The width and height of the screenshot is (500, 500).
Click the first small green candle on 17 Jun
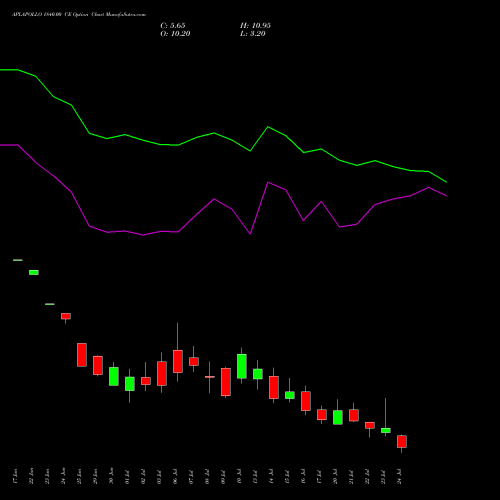18,260
